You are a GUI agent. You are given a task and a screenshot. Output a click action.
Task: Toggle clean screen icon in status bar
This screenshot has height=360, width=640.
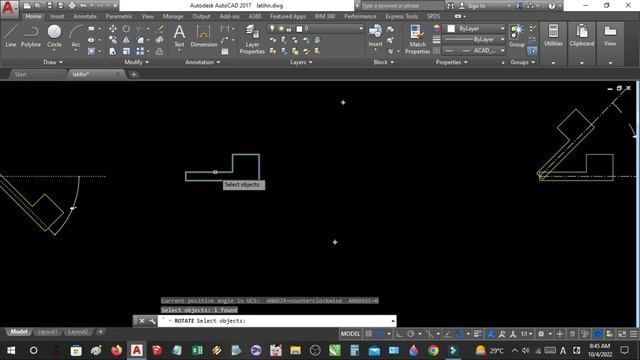[622, 334]
